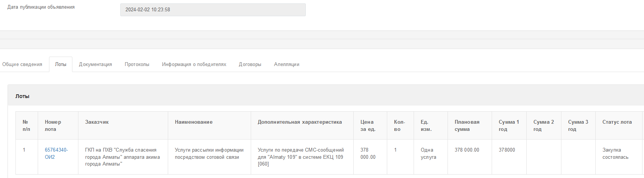
Task: Switch to the Общие сведения tab
Action: tap(22, 64)
